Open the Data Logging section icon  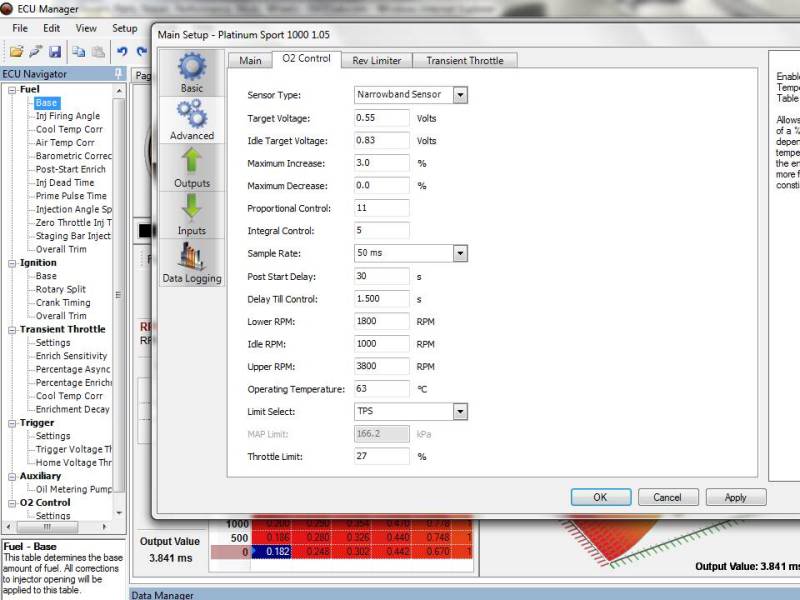click(192, 262)
